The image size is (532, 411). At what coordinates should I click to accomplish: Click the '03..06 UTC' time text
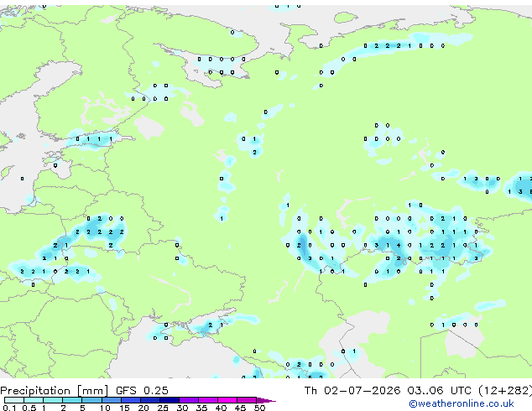pyautogui.click(x=439, y=391)
